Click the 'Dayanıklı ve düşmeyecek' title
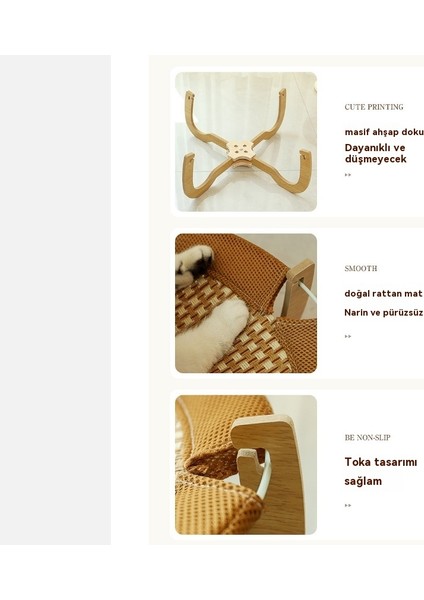424x600 pixels. tap(375, 153)
